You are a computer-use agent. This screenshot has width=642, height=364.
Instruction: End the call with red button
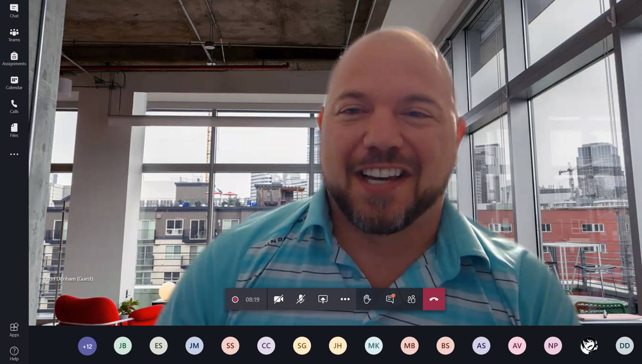coord(434,299)
